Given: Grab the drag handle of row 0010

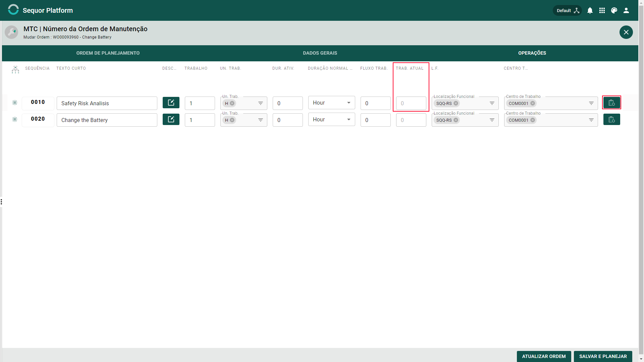Looking at the screenshot, I should [x=15, y=103].
